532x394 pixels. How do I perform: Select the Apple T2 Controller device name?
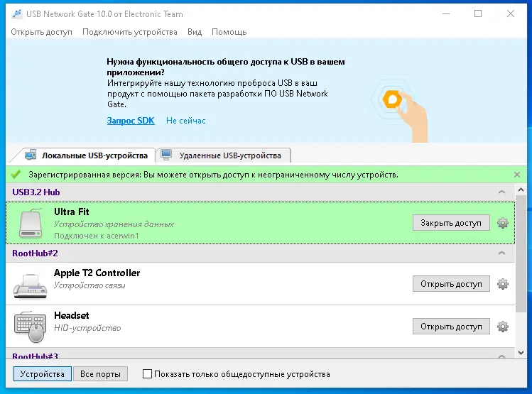tap(97, 273)
